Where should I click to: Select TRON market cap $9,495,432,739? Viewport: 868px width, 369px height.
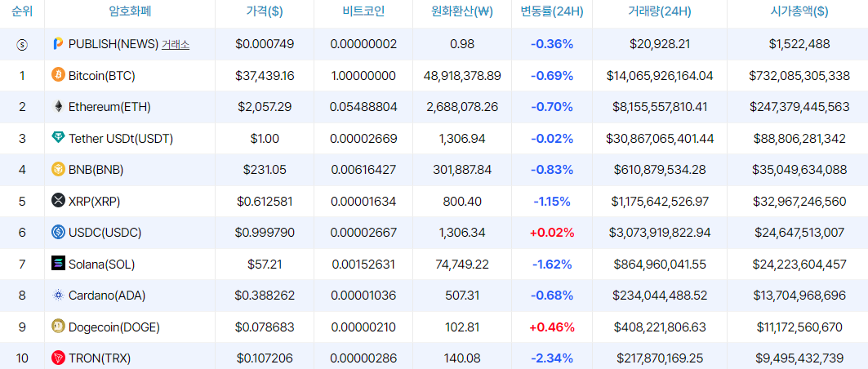(799, 358)
